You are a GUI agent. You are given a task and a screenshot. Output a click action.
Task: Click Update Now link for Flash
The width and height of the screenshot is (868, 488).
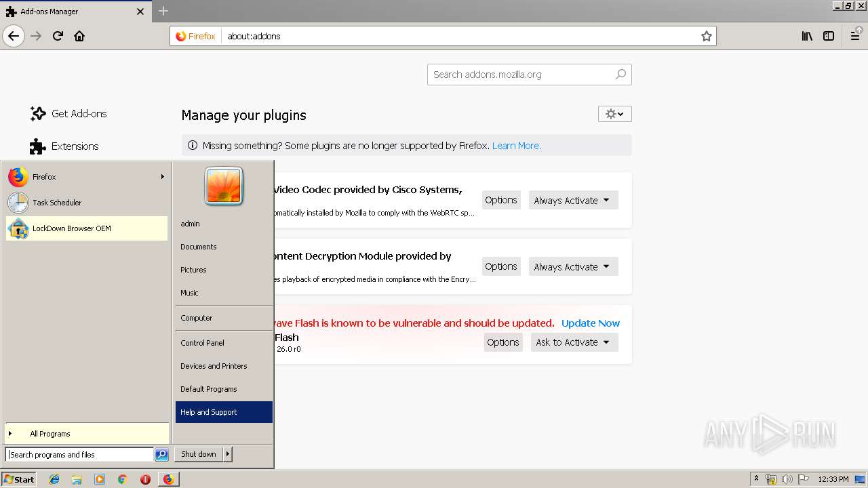[591, 323]
